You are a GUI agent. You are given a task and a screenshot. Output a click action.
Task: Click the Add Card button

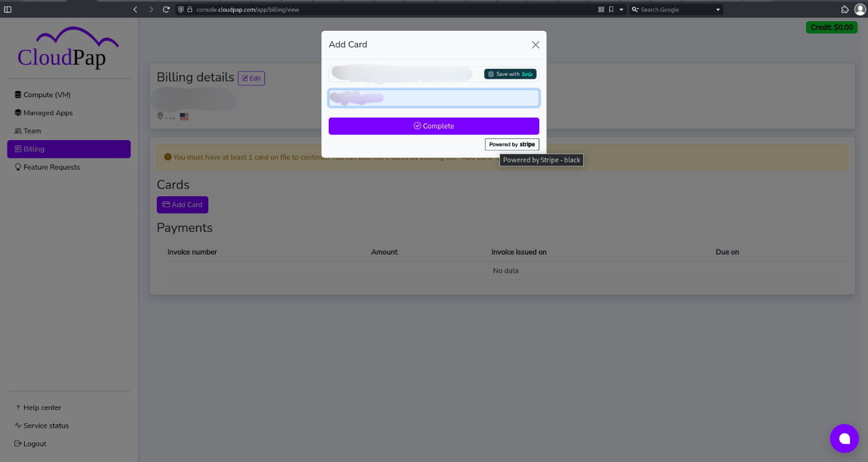pos(182,204)
